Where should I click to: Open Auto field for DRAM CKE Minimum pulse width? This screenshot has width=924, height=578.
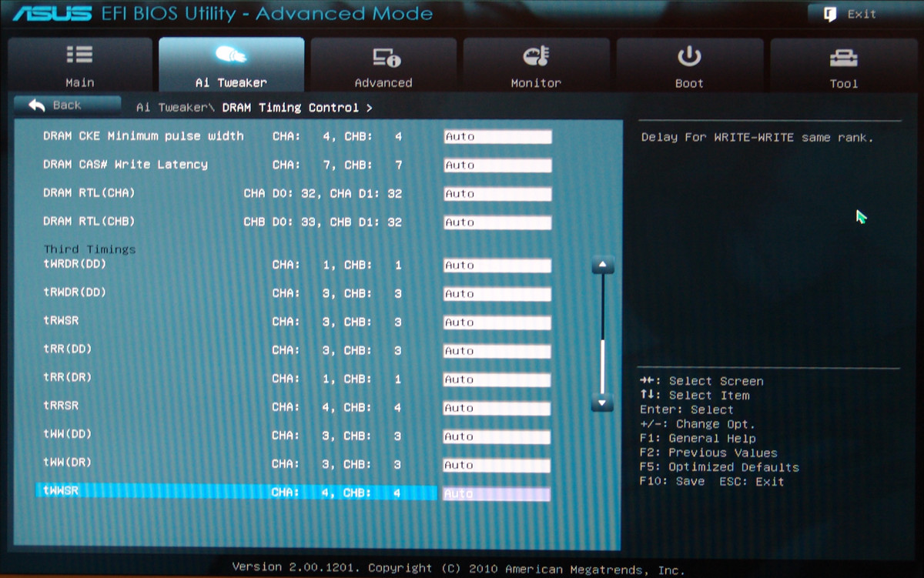(497, 137)
